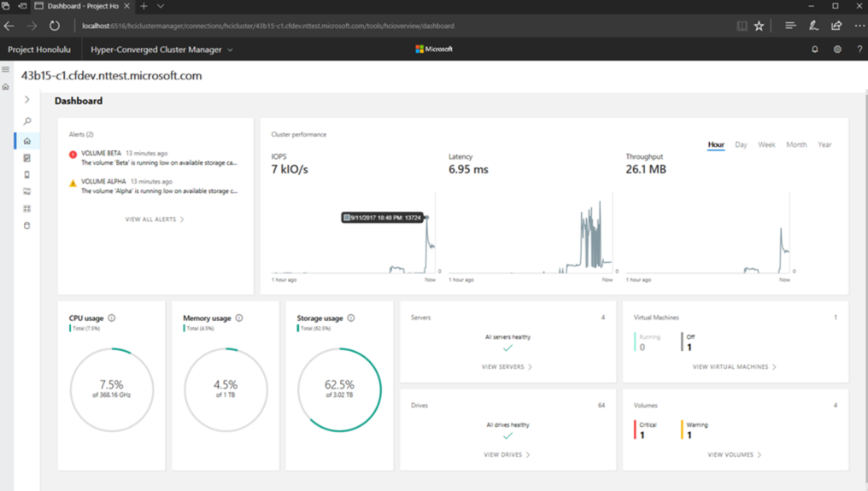
Task: Open the second sidebar tool icon
Action: [x=26, y=158]
